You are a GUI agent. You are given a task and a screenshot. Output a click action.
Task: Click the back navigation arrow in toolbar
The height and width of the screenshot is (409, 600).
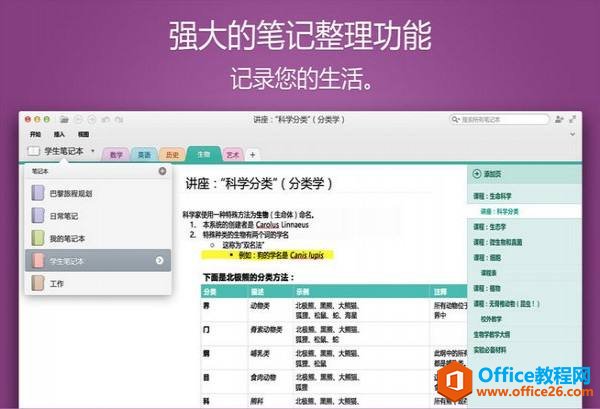(78, 119)
